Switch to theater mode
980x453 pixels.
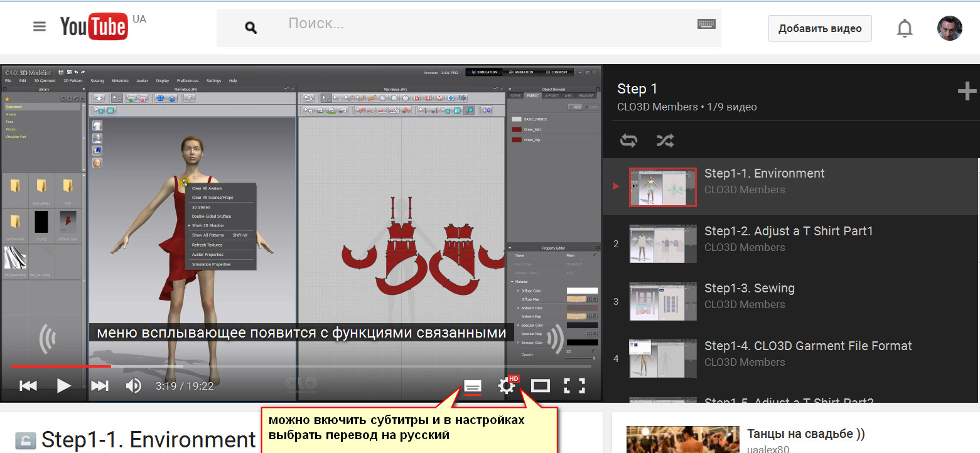point(540,386)
